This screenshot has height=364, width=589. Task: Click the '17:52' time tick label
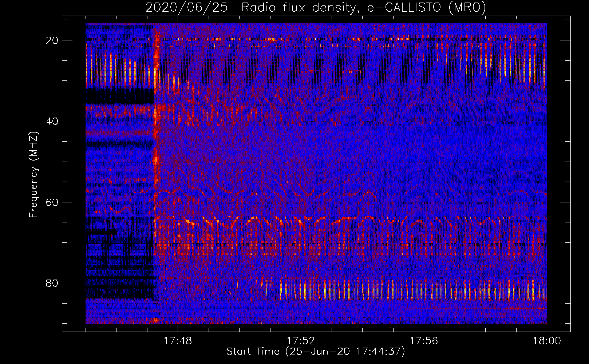click(301, 341)
